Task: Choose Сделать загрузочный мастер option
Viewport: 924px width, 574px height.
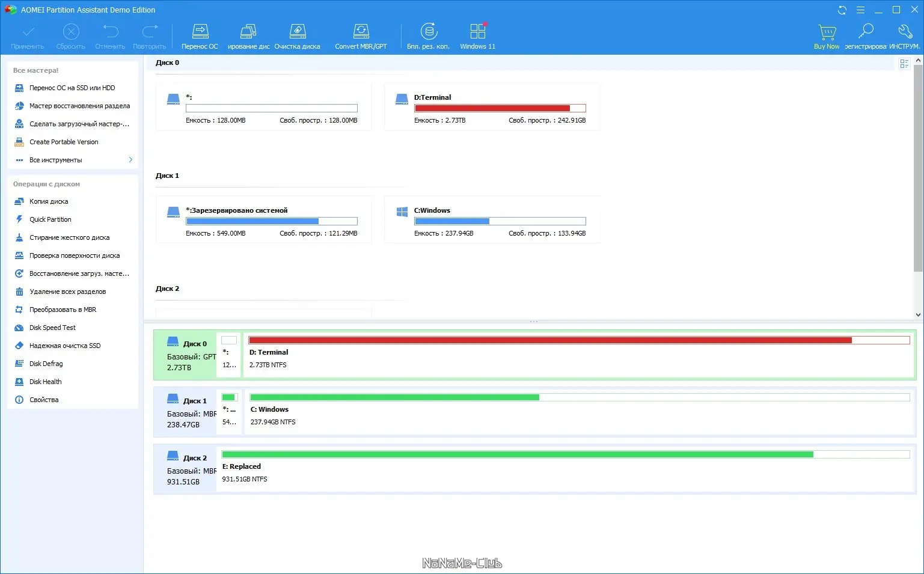Action: (73, 124)
